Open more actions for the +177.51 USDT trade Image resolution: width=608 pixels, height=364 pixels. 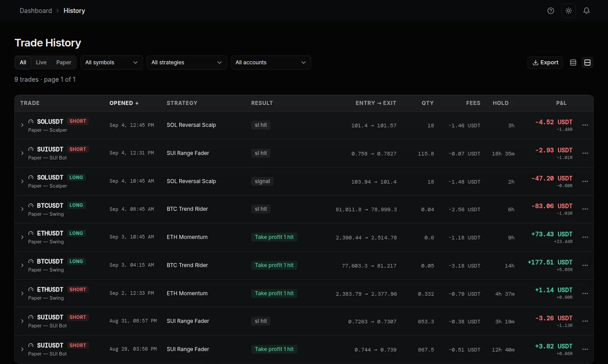pyautogui.click(x=585, y=265)
